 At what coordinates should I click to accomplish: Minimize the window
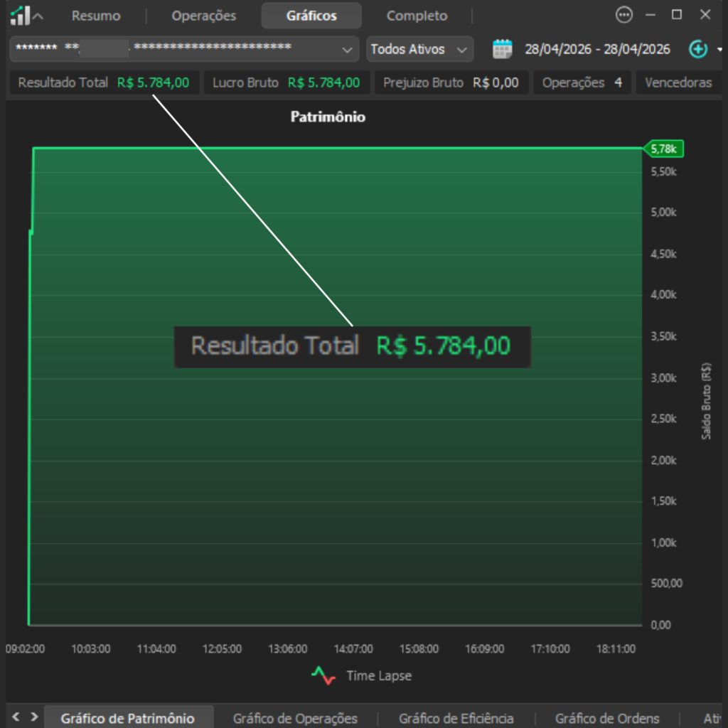pyautogui.click(x=651, y=15)
